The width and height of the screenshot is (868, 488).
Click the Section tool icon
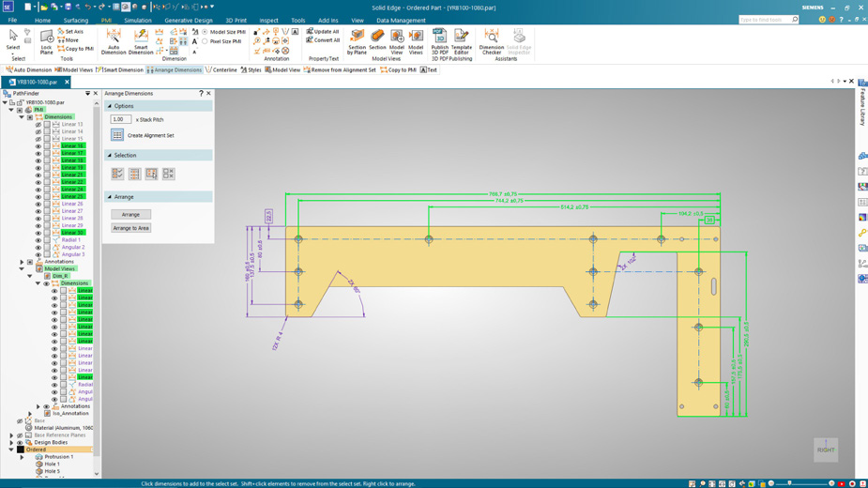coord(377,39)
